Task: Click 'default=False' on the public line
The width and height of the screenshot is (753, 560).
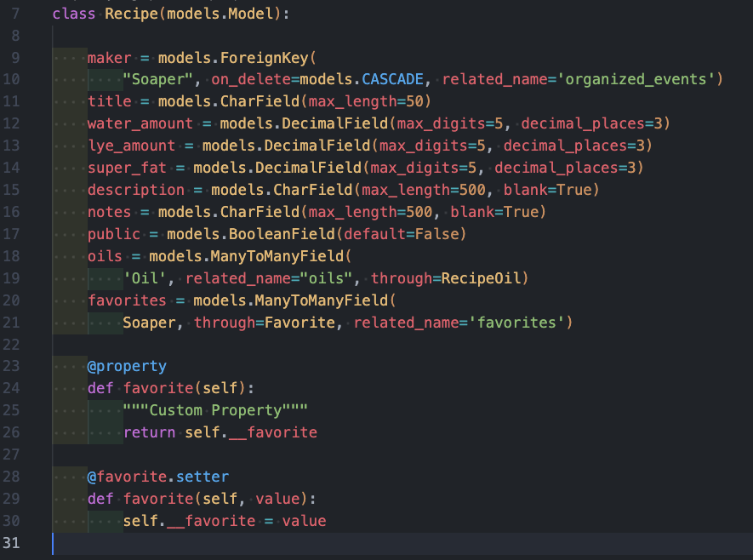Action: pos(401,234)
